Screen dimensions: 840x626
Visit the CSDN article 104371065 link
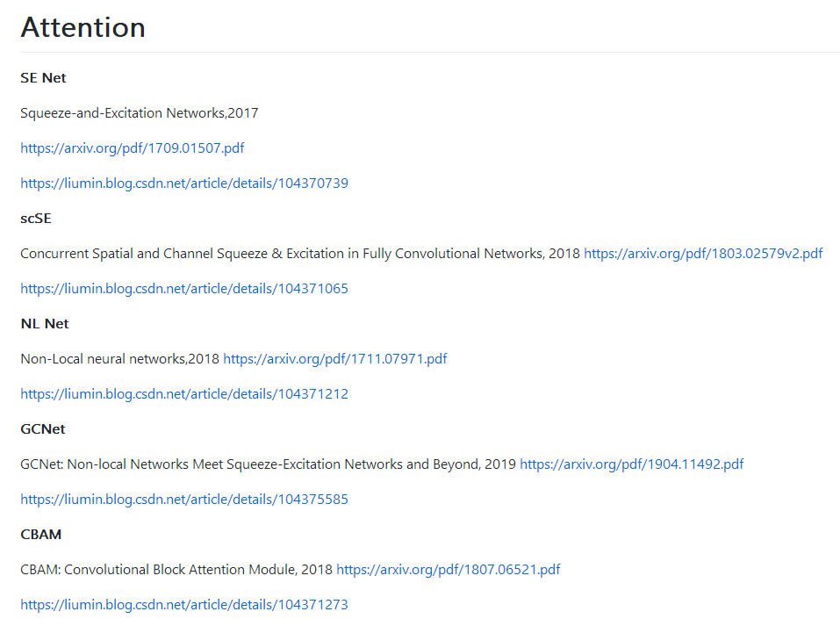pos(184,289)
